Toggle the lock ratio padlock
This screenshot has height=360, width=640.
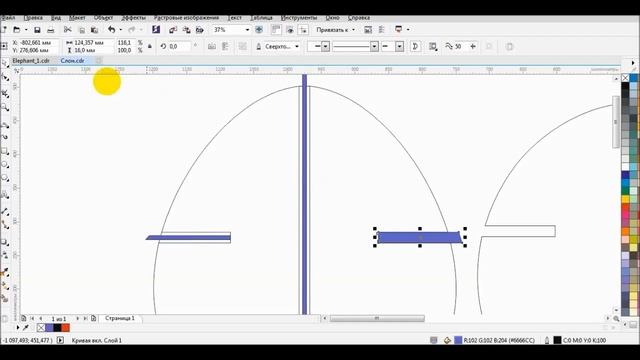click(x=150, y=47)
